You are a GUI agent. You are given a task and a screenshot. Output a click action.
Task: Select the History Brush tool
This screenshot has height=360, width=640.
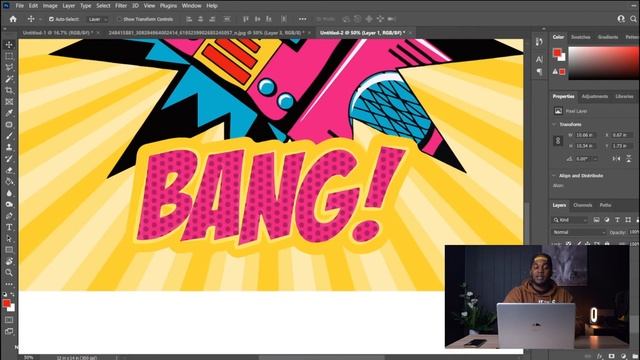9,159
